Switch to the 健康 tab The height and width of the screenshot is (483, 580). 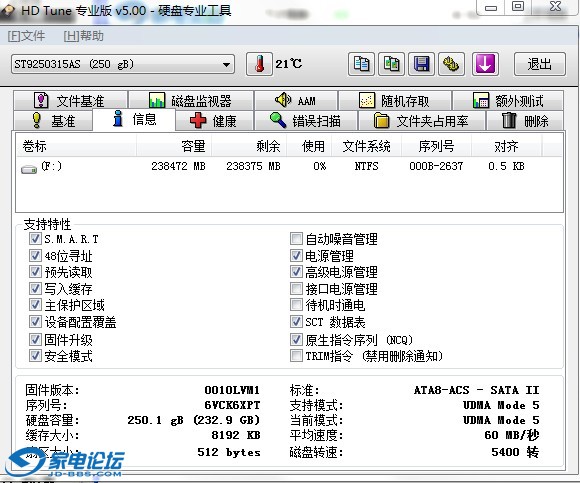tap(215, 121)
